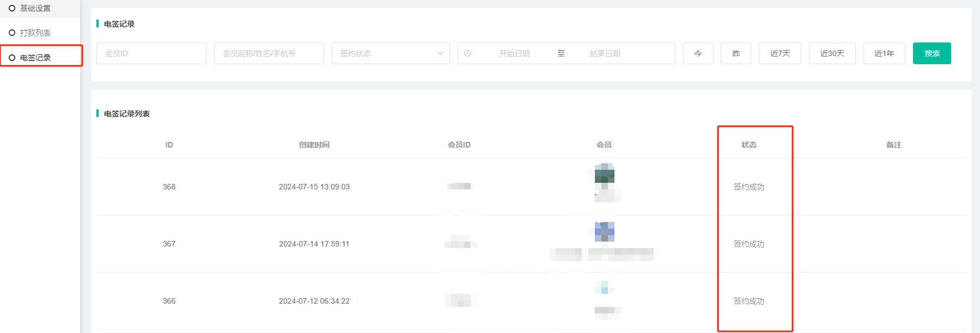The width and height of the screenshot is (980, 333).
Task: Select the 近7天 quick filter
Action: click(x=780, y=53)
